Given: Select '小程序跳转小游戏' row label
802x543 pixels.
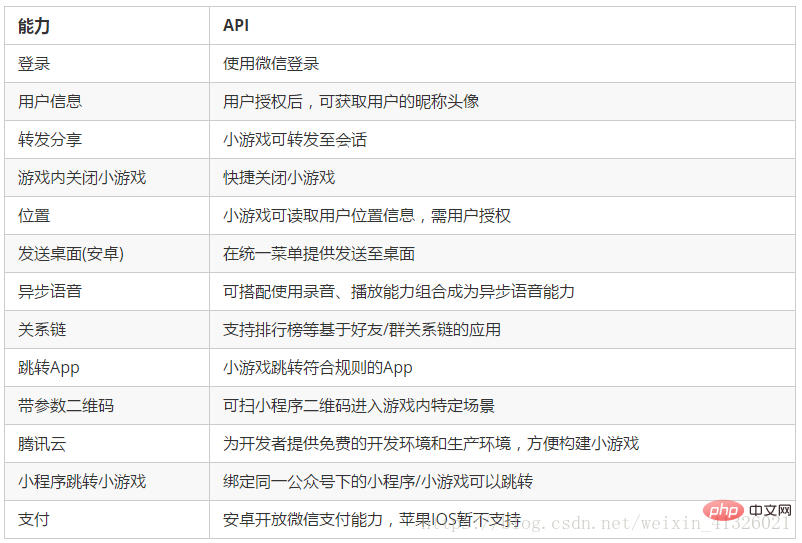Looking at the screenshot, I should click(x=82, y=482).
